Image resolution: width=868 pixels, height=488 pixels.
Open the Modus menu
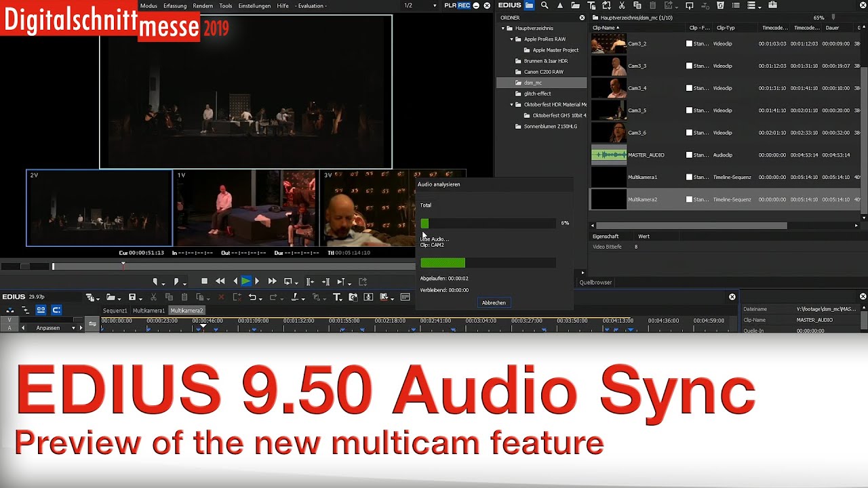(x=149, y=5)
